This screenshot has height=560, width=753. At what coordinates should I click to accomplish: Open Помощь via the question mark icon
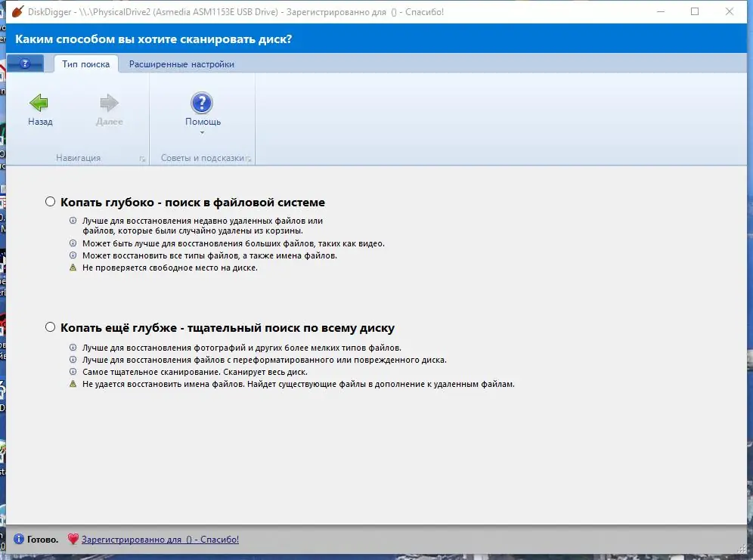203,102
